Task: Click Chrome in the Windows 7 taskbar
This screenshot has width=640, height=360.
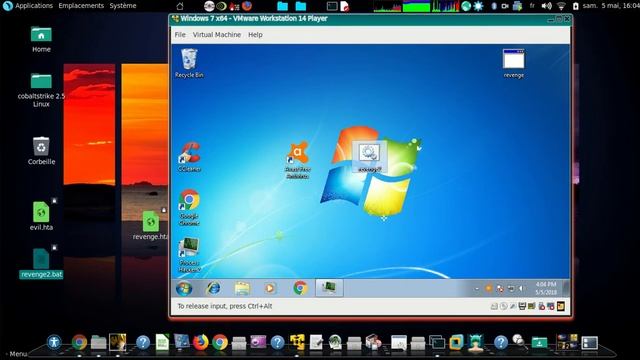Action: pyautogui.click(x=300, y=288)
